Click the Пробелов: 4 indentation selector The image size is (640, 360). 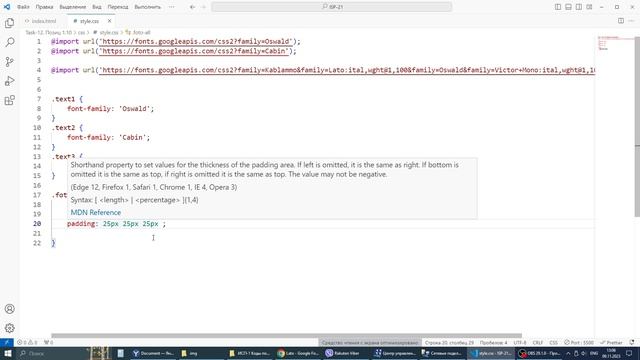click(493, 342)
